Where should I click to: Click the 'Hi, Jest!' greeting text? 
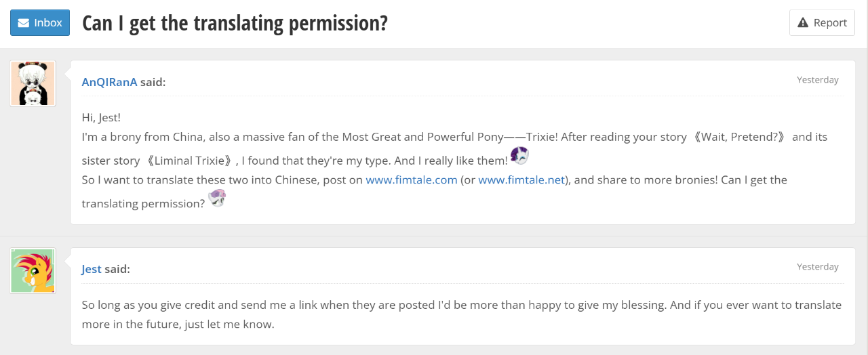101,117
